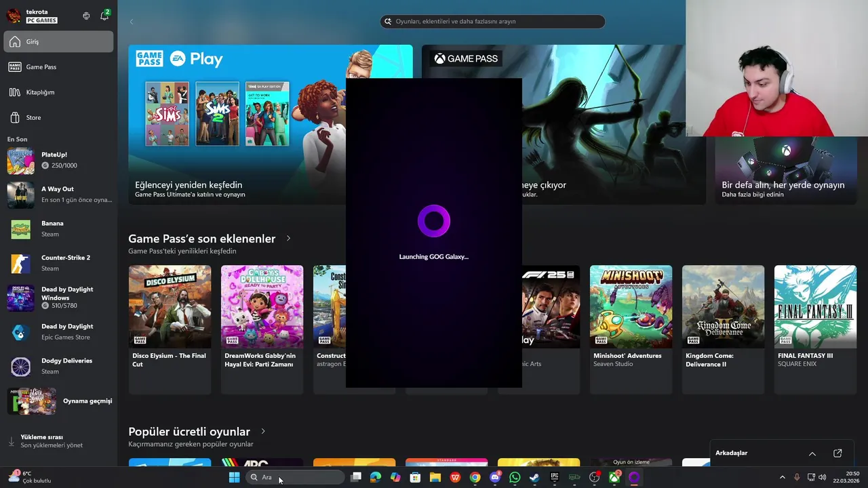Click the back arrow at top

pyautogui.click(x=132, y=22)
